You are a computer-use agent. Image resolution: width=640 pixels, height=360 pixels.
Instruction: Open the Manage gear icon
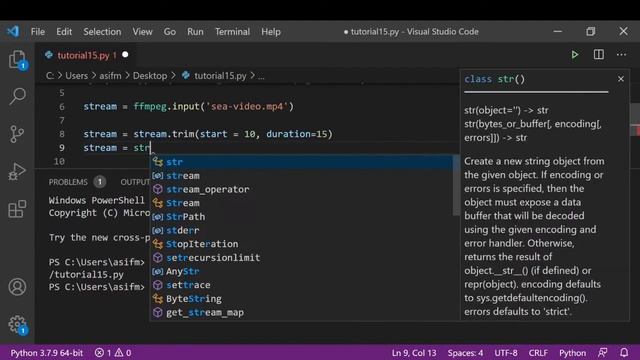point(17,324)
